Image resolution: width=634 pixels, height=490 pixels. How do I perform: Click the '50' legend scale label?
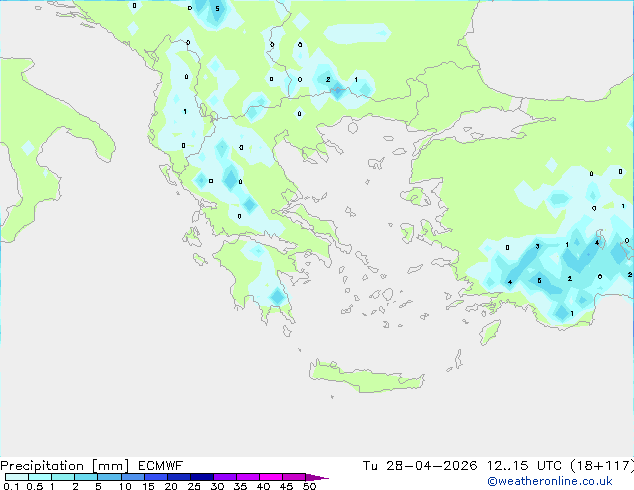pos(309,486)
